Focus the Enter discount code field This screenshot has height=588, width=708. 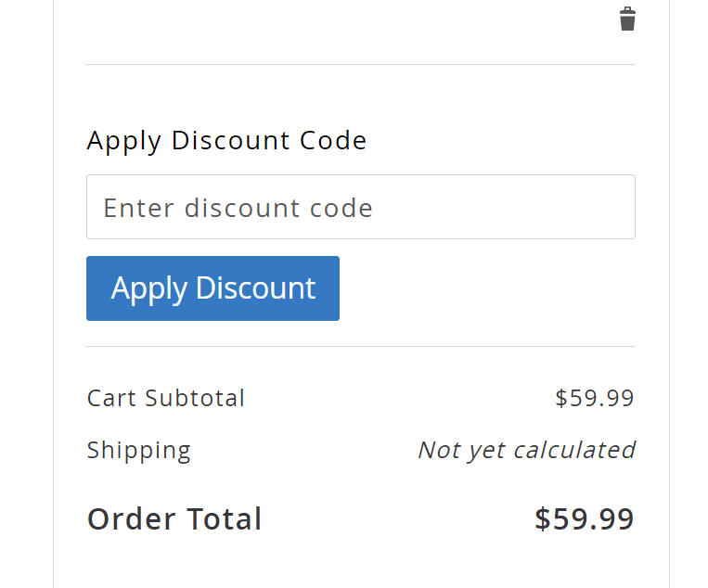point(361,207)
